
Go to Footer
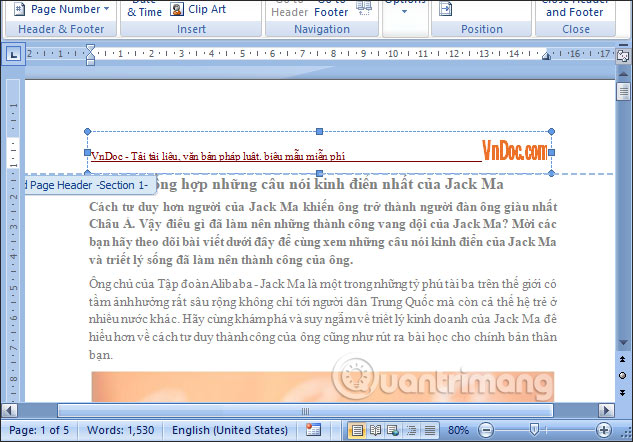(x=331, y=10)
